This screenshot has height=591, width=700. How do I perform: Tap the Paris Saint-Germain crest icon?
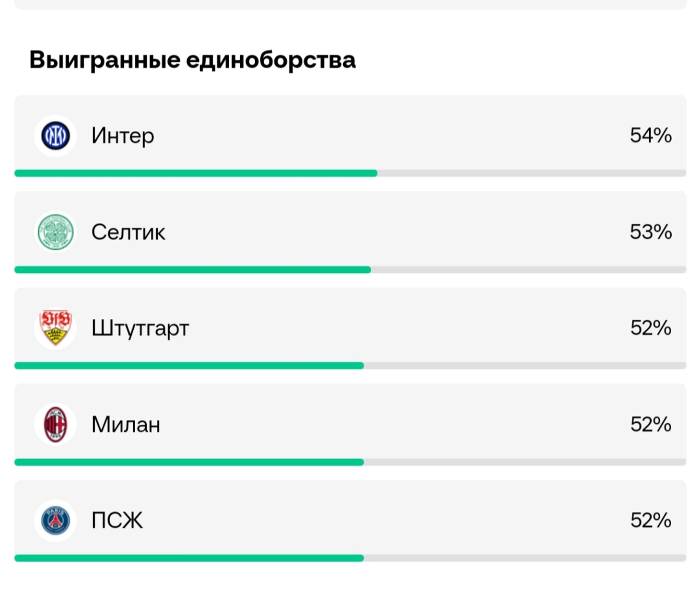point(56,521)
